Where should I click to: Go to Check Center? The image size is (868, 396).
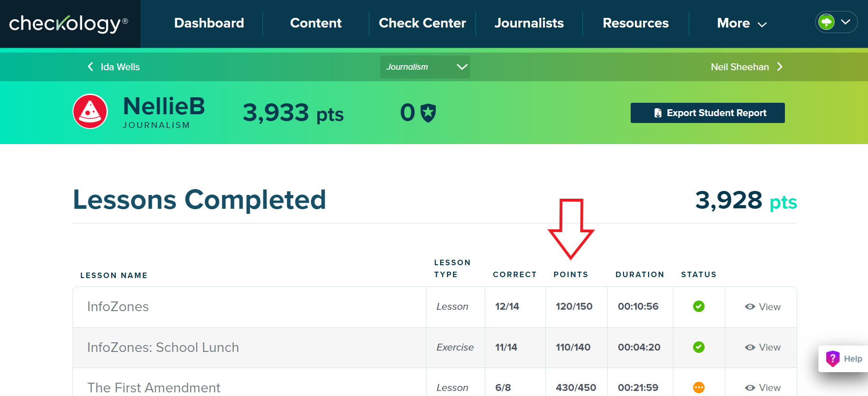tap(422, 23)
